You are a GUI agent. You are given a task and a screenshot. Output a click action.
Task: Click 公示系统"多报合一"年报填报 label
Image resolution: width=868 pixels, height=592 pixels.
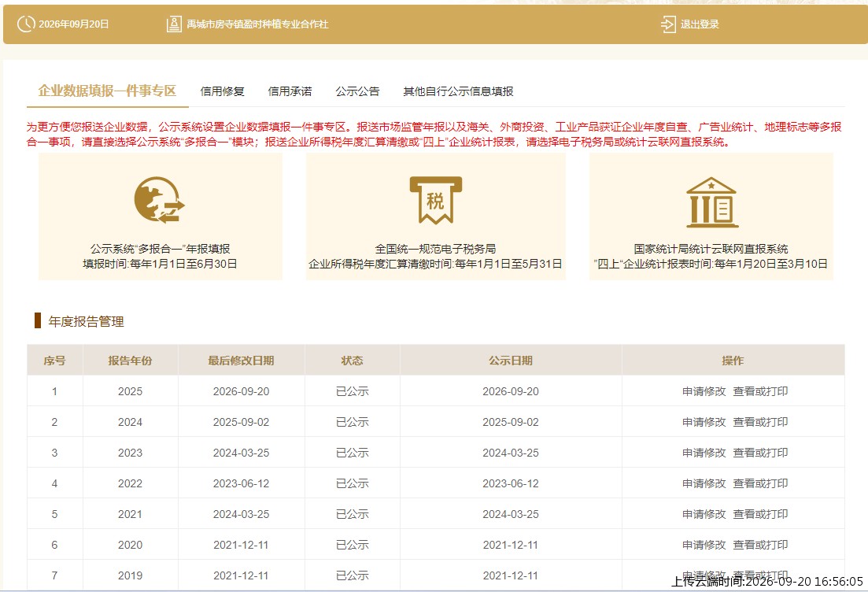tap(160, 249)
